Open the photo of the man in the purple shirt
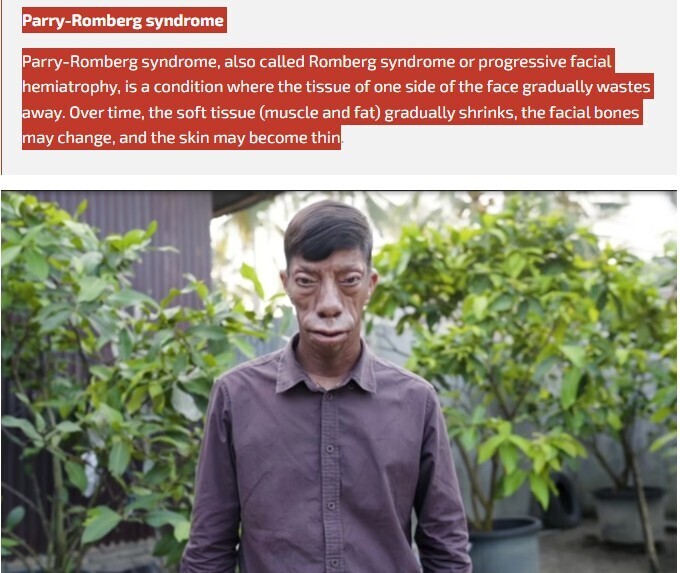 click(339, 382)
